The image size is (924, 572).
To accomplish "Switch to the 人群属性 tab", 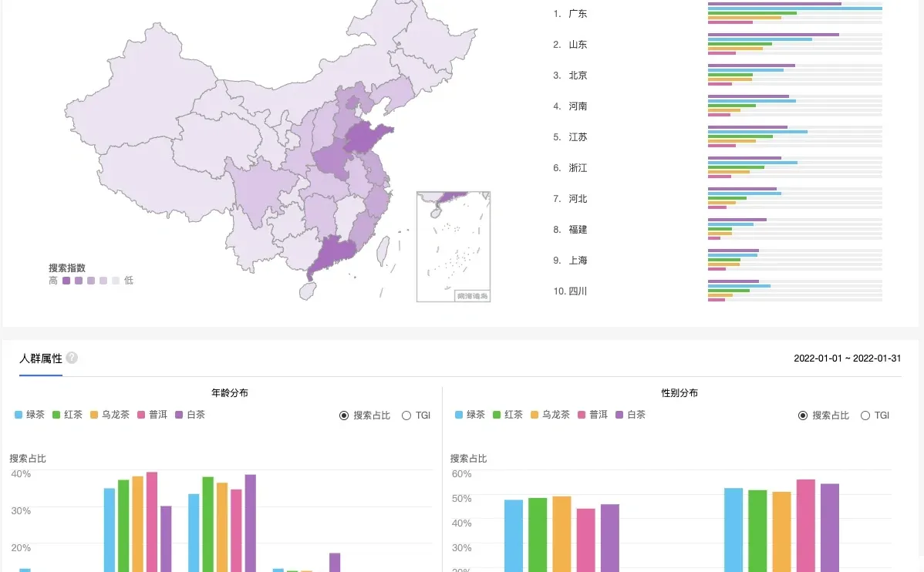I will click(41, 358).
